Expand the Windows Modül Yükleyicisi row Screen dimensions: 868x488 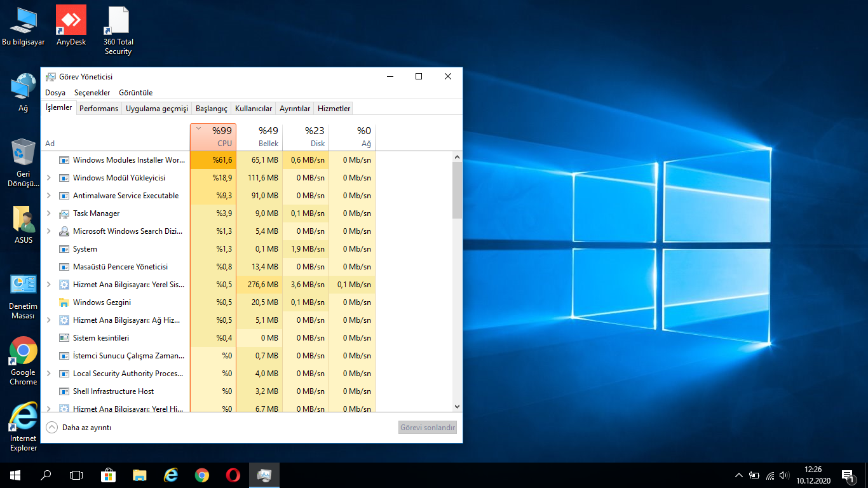(49, 178)
